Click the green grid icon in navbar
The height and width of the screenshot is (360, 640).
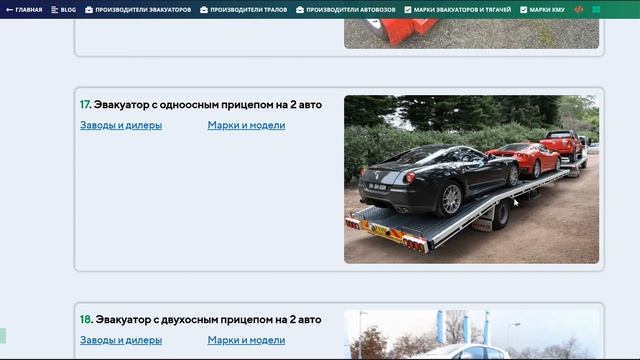coord(596,9)
